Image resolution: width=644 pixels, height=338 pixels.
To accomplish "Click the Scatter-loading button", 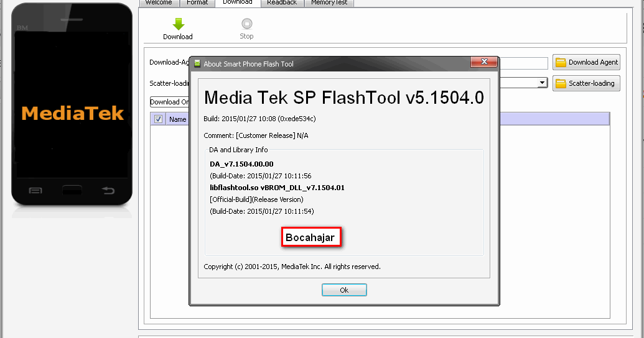I will 586,83.
